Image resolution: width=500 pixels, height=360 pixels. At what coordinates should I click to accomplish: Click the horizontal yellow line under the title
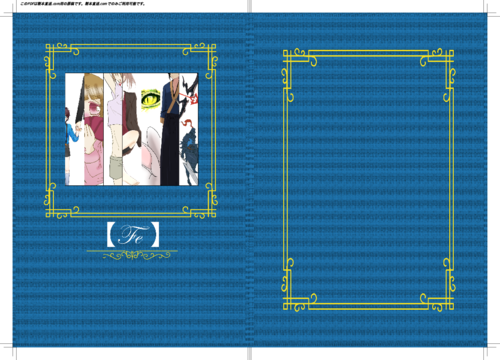tap(132, 251)
